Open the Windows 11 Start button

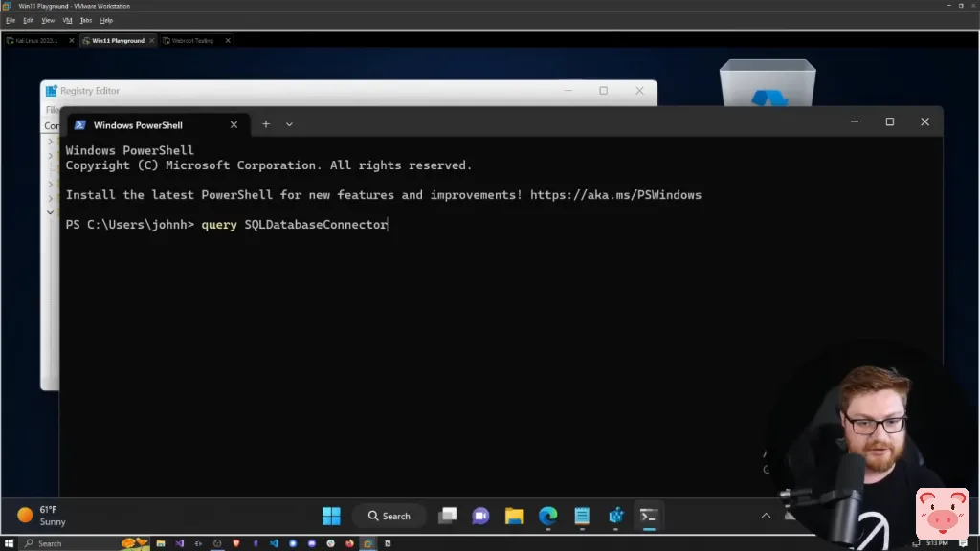tap(331, 516)
